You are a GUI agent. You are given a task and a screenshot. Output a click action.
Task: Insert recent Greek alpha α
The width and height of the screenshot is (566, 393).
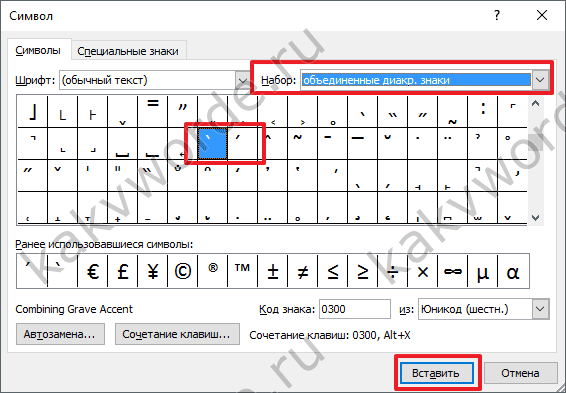[x=513, y=271]
